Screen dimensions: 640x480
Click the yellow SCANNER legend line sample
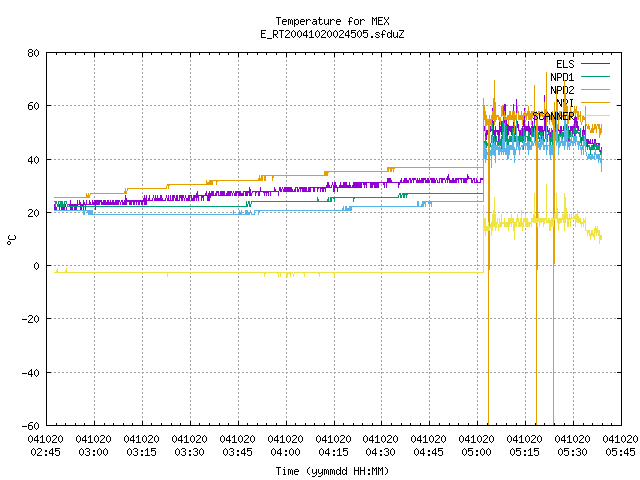tap(595, 116)
